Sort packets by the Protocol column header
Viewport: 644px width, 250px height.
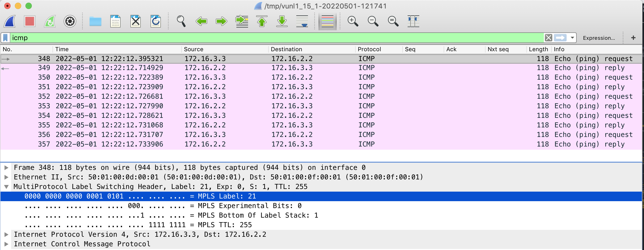point(369,49)
